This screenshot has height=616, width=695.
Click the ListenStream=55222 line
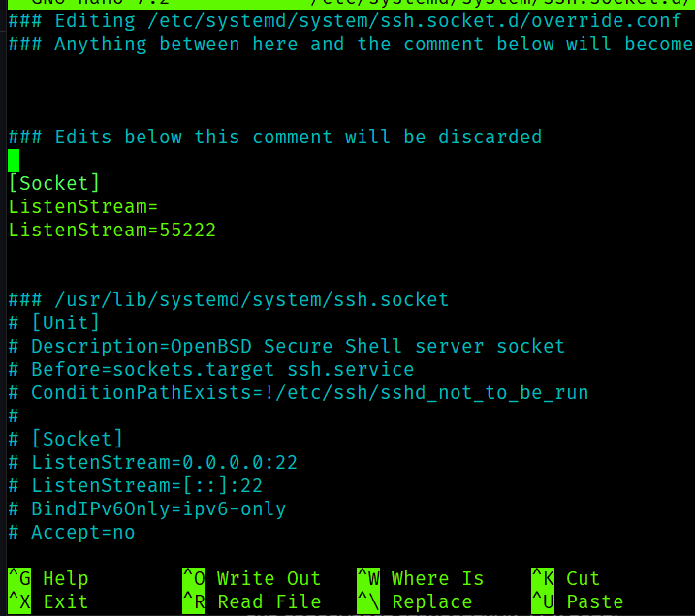(111, 231)
